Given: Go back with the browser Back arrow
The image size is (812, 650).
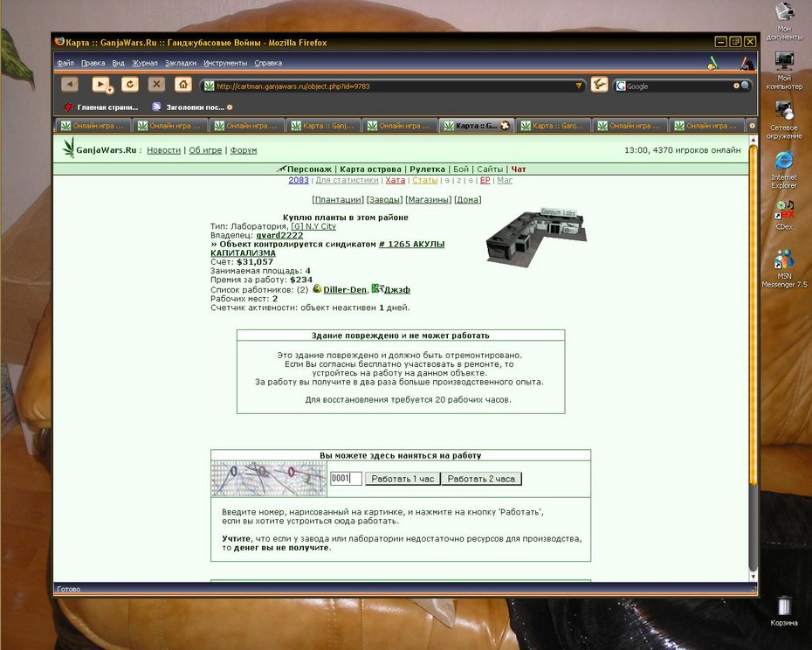Looking at the screenshot, I should pos(69,84).
